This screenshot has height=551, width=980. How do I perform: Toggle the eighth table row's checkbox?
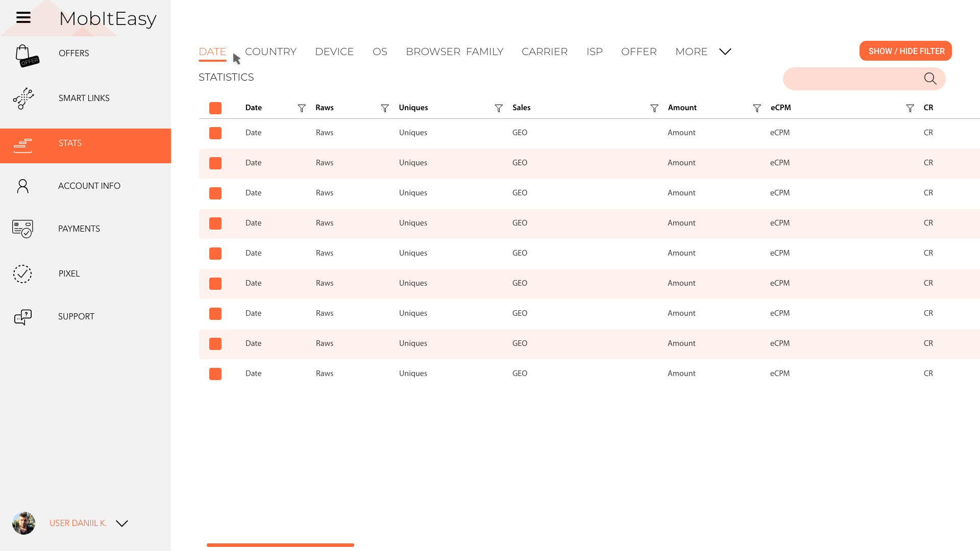[215, 344]
